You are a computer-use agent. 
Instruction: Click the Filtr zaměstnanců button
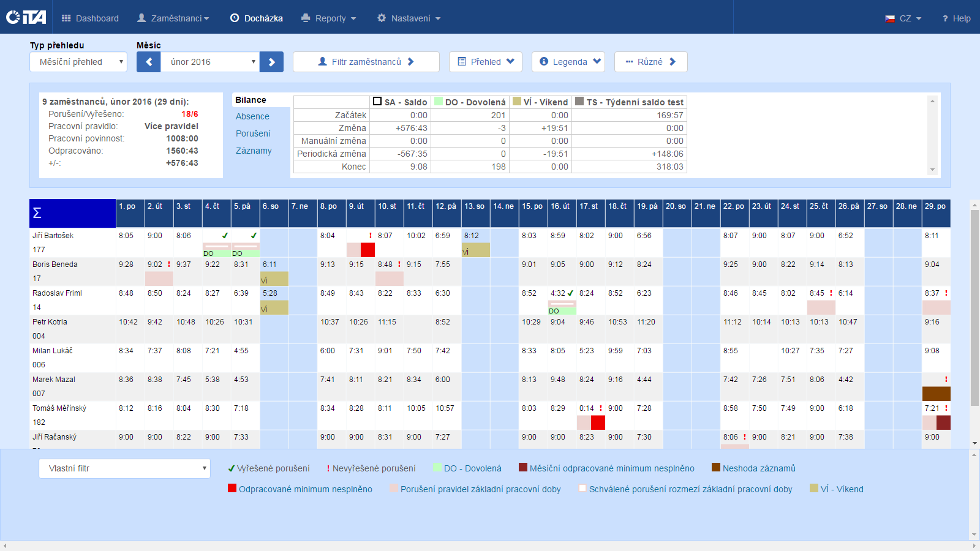pos(366,62)
